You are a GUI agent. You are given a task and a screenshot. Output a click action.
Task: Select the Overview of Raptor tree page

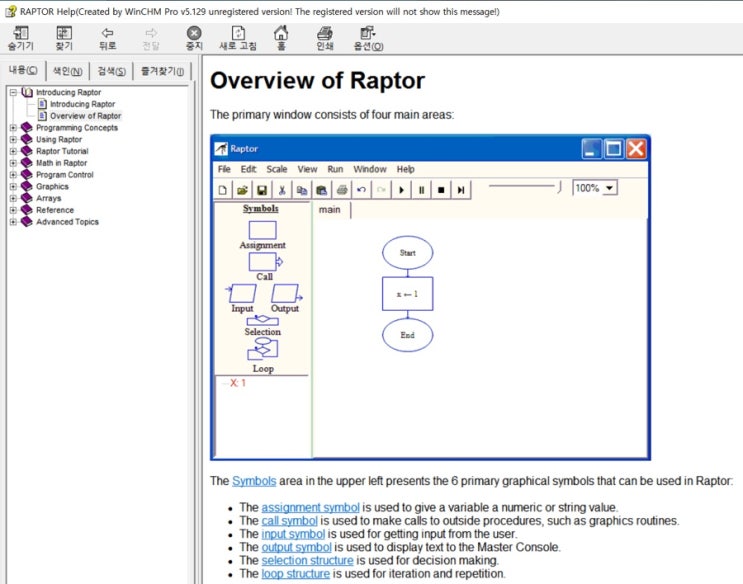[85, 116]
